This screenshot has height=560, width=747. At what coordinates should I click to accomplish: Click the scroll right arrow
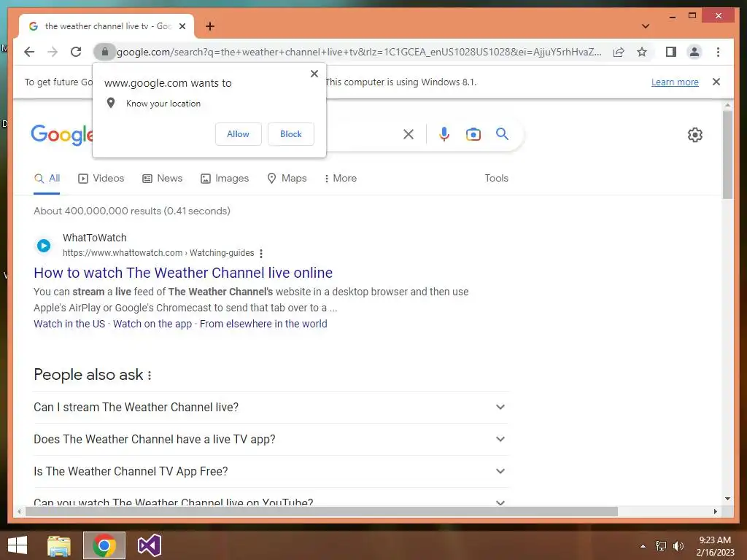716,511
